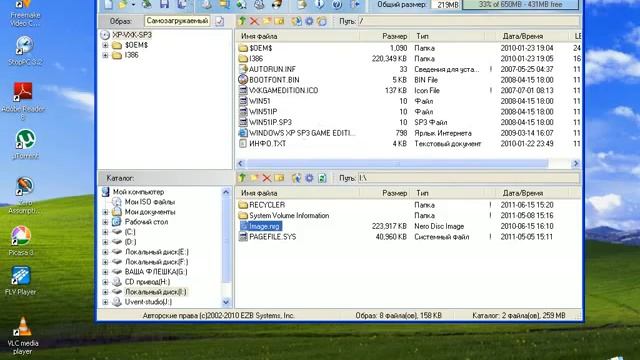The height and width of the screenshot is (360, 640).
Task: Select Uvent-studio(J:) drive in tree
Action: click(x=148, y=302)
